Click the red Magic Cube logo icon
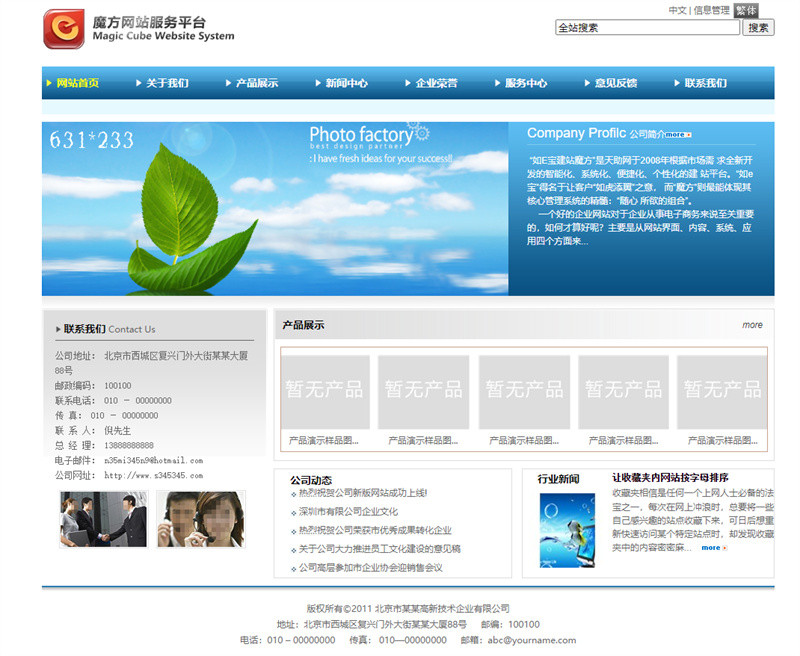 [64, 29]
